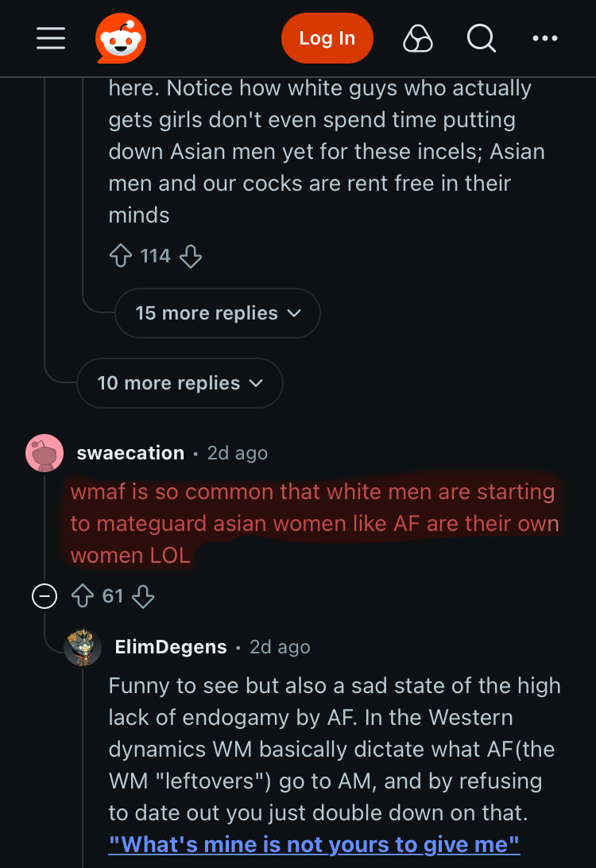
Task: Upvote swaecation's comment with 61 points
Action: (x=83, y=596)
